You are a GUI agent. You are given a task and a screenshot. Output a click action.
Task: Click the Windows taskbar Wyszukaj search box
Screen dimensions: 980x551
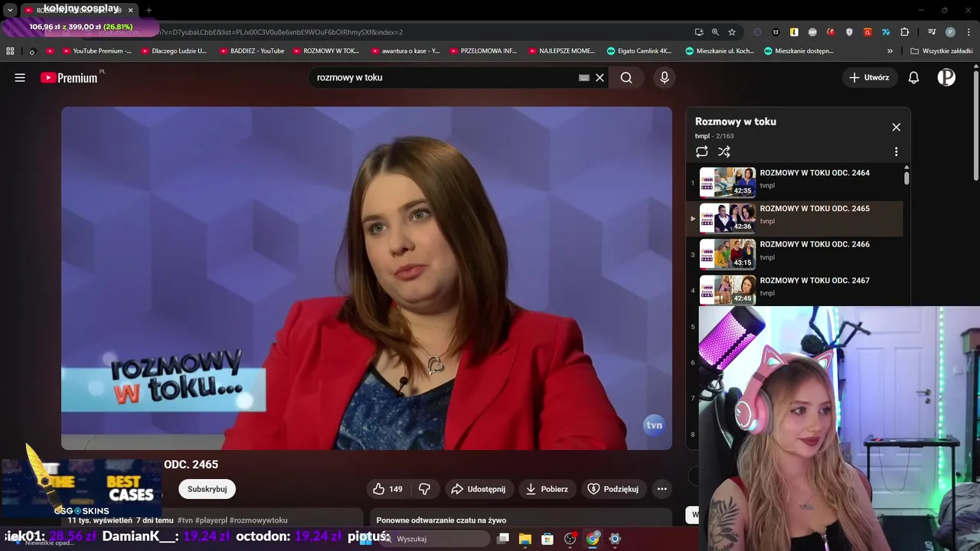(436, 539)
